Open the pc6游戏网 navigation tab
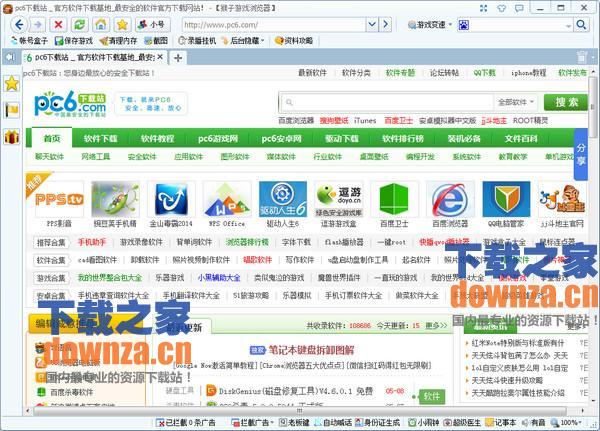The height and width of the screenshot is (431, 600). 218,138
